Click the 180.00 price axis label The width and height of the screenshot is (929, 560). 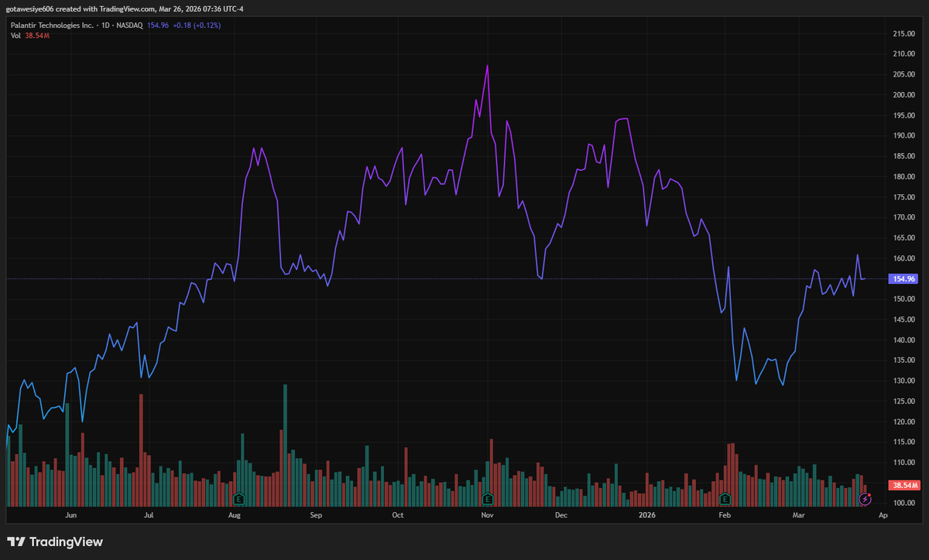click(904, 176)
